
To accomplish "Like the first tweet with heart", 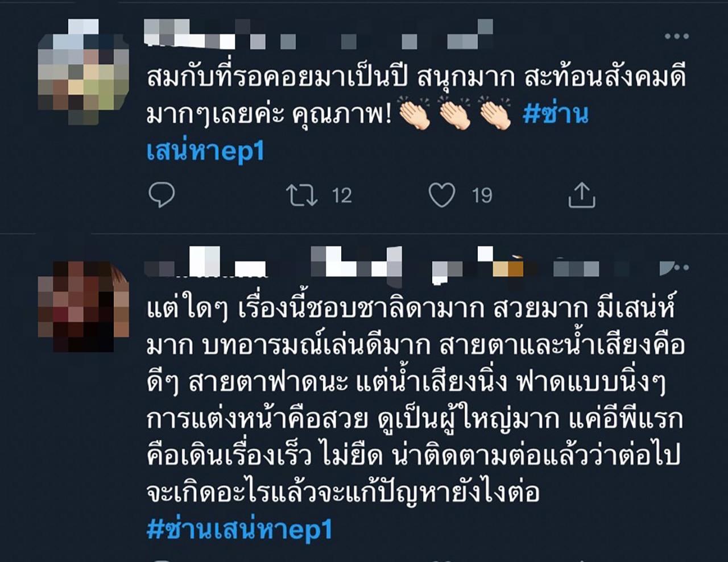I will coord(442,195).
